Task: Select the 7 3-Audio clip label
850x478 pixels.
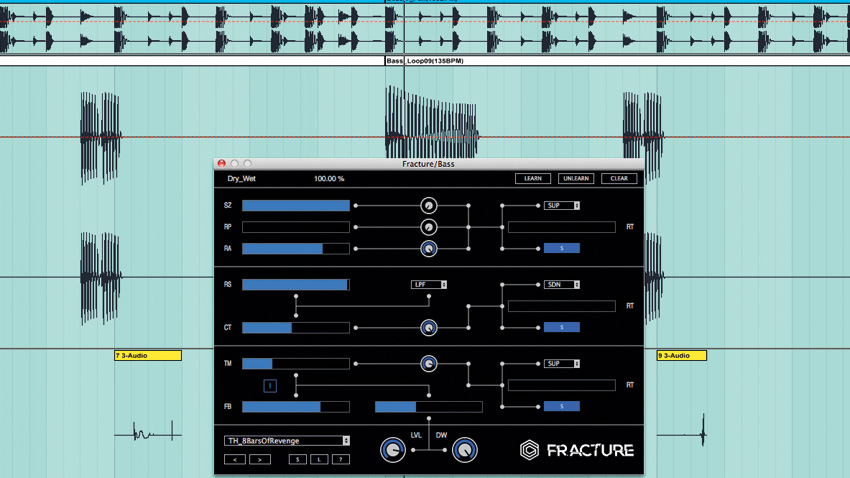Action: tap(148, 356)
